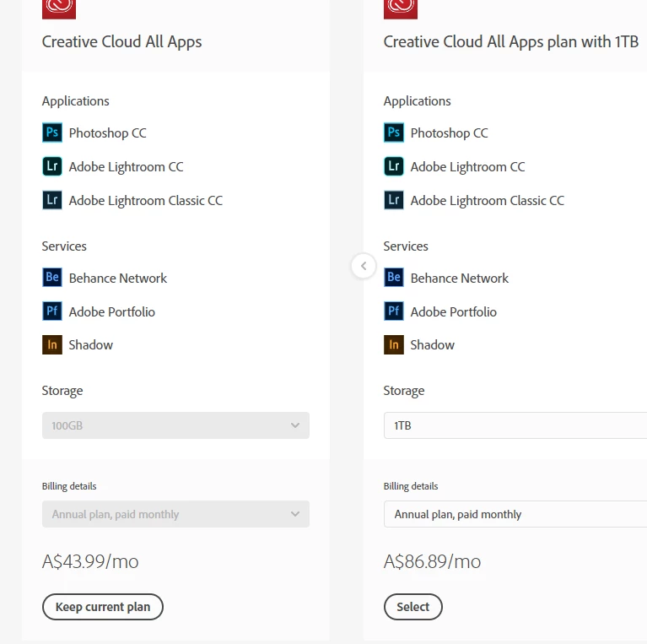Click Photoshop CC text in Creative Cloud All Apps card

coord(108,133)
